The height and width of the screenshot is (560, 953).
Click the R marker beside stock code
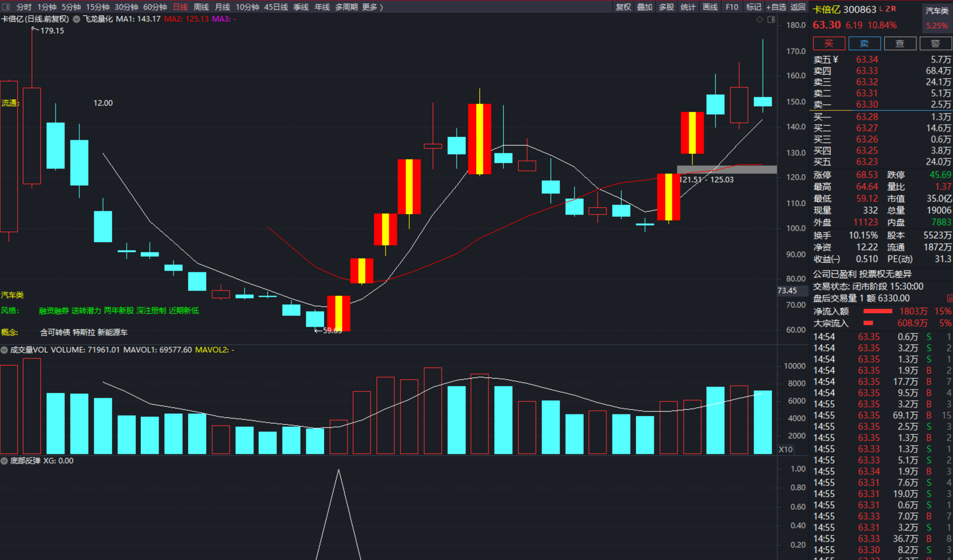pos(893,9)
